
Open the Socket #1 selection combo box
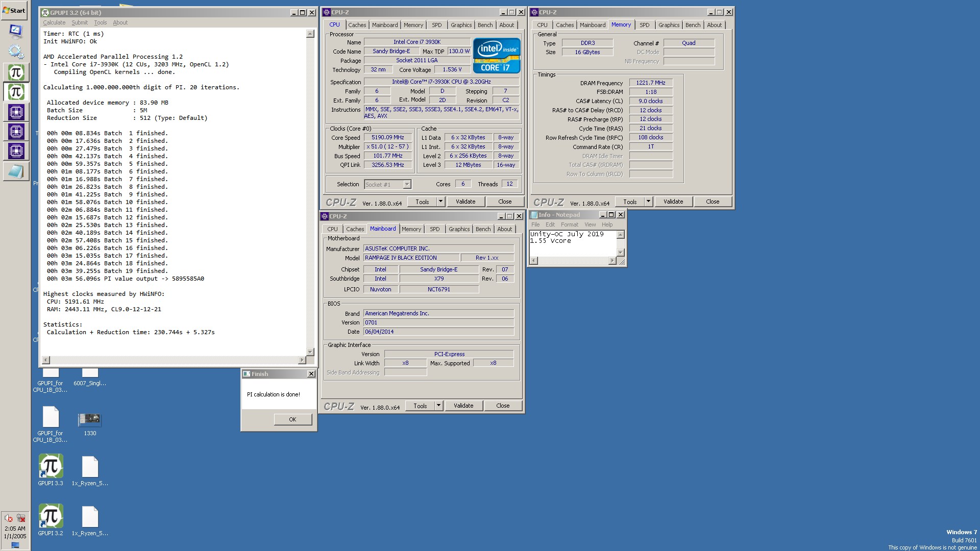click(388, 185)
